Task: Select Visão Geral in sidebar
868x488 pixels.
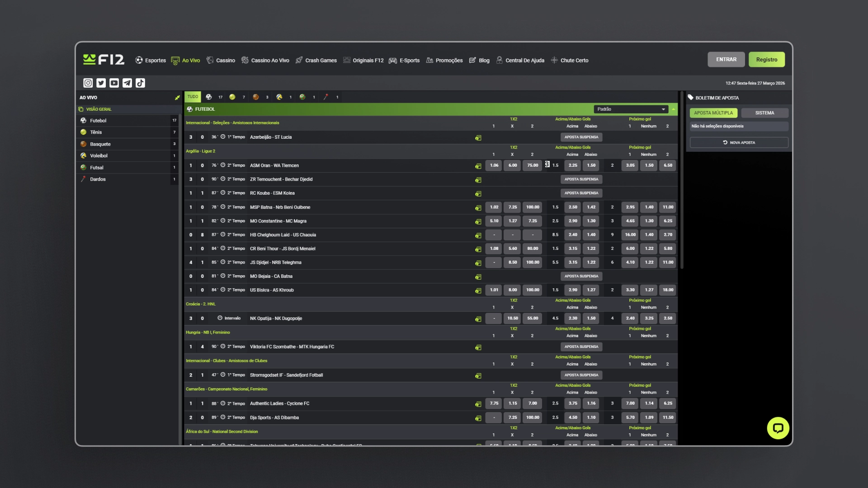Action: pyautogui.click(x=128, y=109)
